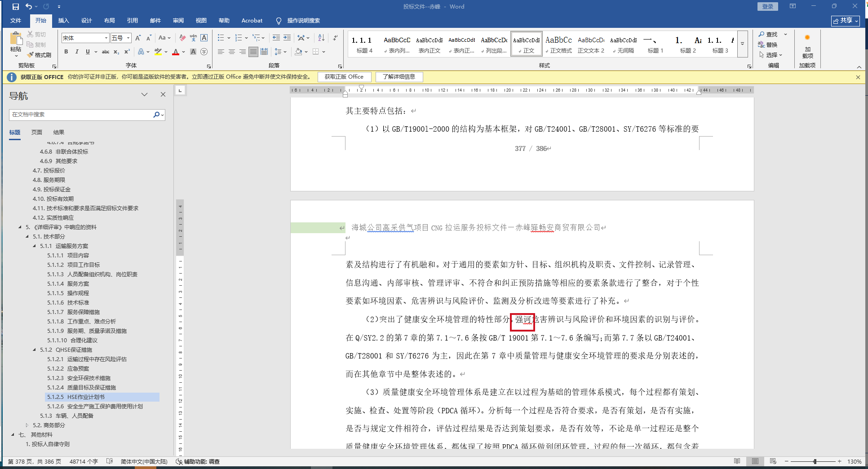Open the phonetic guide (wén) tool
Viewport: 868px width, 469px height.
(193, 38)
